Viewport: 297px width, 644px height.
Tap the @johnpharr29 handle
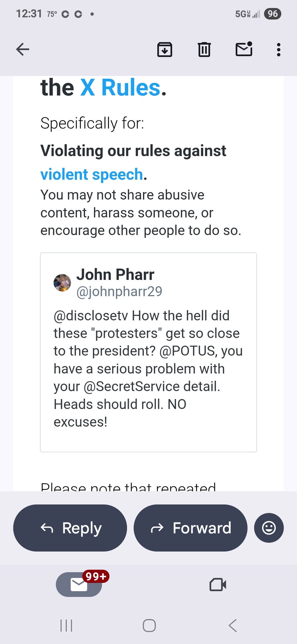(x=119, y=291)
